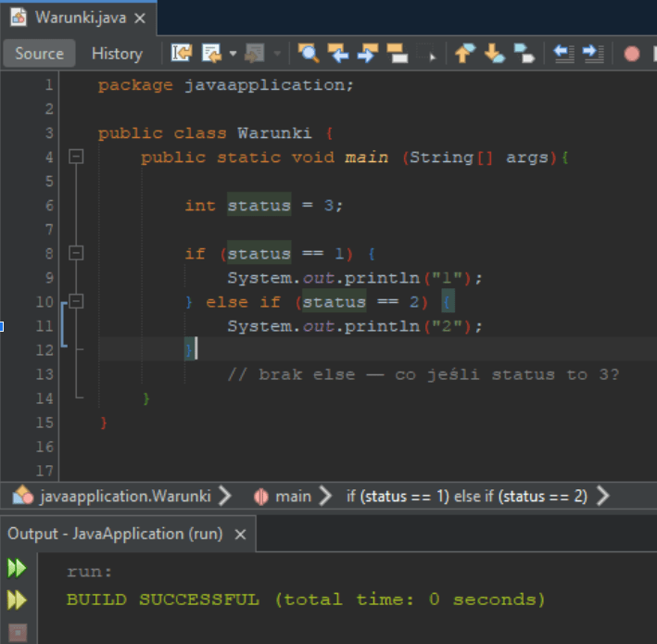
Task: Re-run the project with the green arrows
Action: click(17, 568)
